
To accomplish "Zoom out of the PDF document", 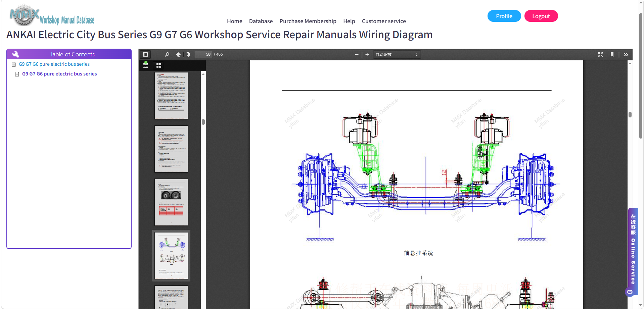I will pos(357,55).
